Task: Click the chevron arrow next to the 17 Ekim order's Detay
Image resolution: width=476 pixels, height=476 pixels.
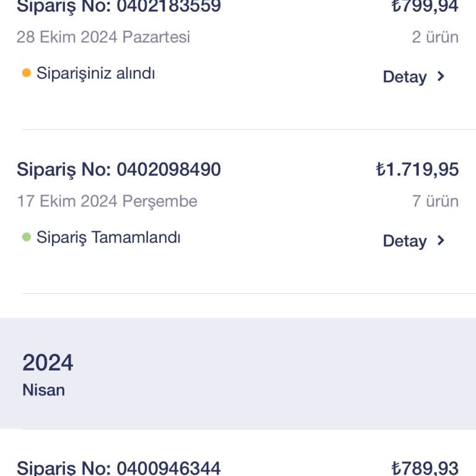Action: [441, 240]
